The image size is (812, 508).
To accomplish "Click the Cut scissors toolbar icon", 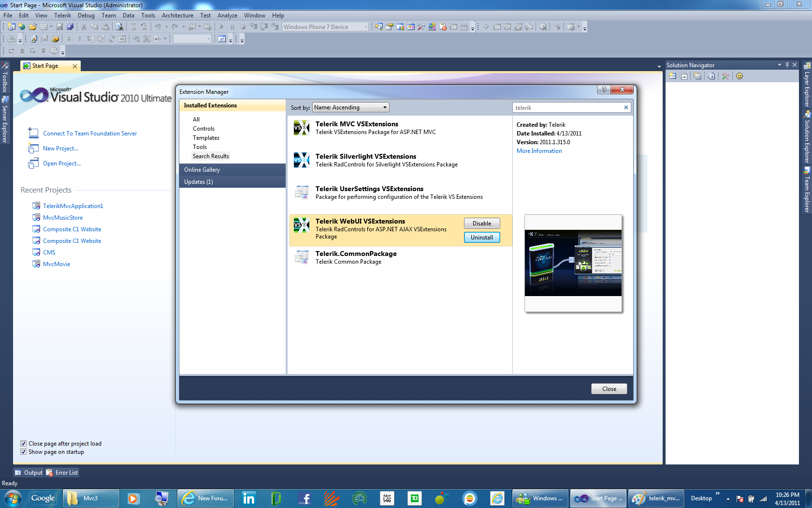I will pyautogui.click(x=84, y=27).
